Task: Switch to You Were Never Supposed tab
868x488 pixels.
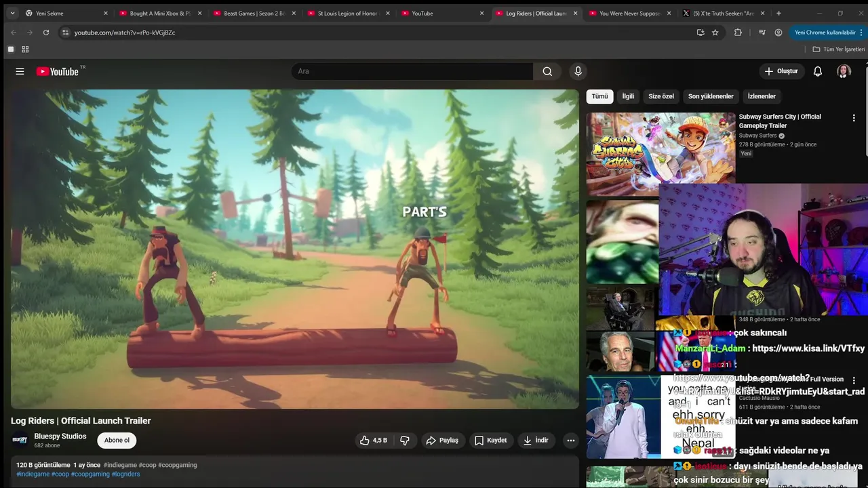Action: click(x=630, y=13)
